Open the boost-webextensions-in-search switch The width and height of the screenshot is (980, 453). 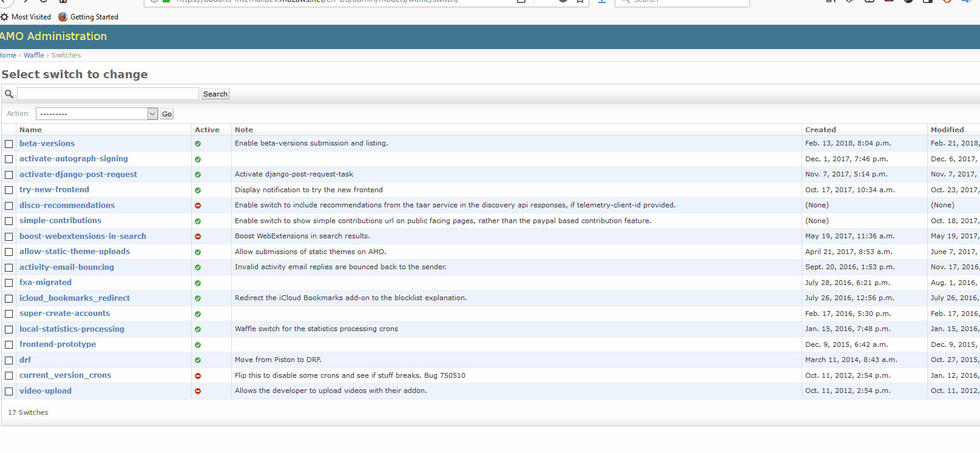click(x=83, y=237)
